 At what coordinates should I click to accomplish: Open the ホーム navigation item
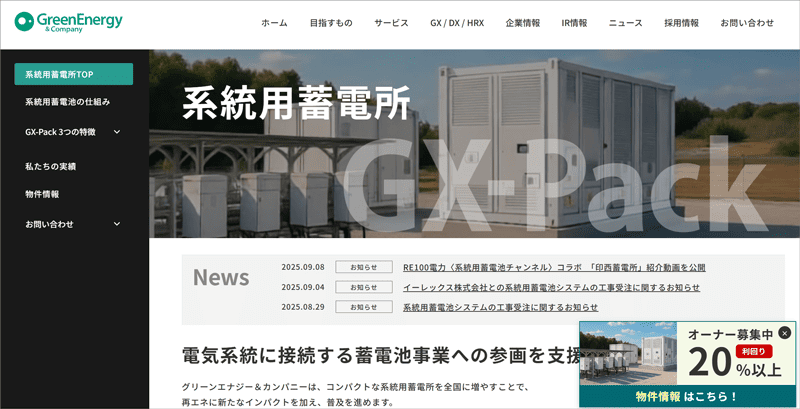point(274,22)
